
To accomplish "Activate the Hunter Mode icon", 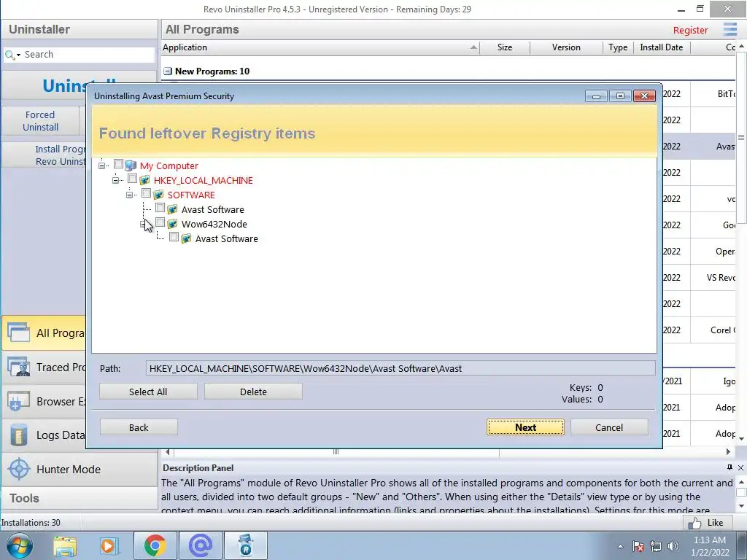I will coord(19,469).
